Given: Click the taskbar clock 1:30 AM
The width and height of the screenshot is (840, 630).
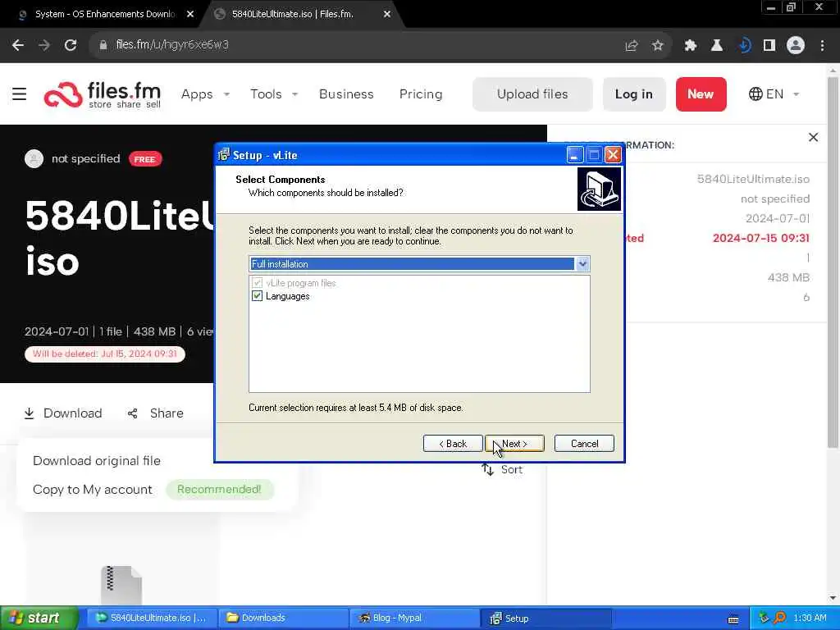Looking at the screenshot, I should click(x=810, y=619).
